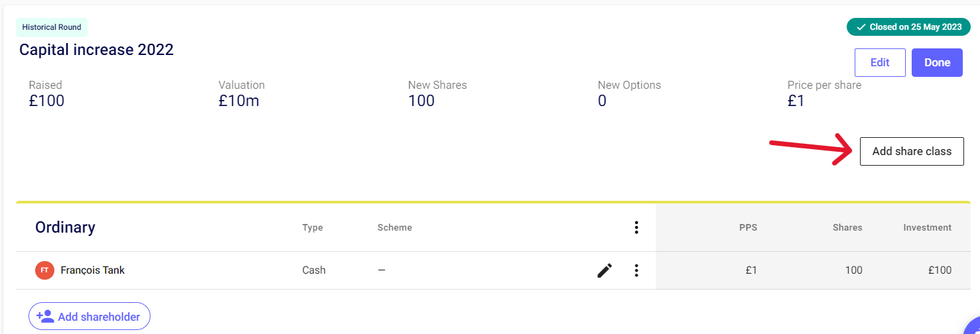Click Add share class
The height and width of the screenshot is (334, 980).
pyautogui.click(x=912, y=152)
